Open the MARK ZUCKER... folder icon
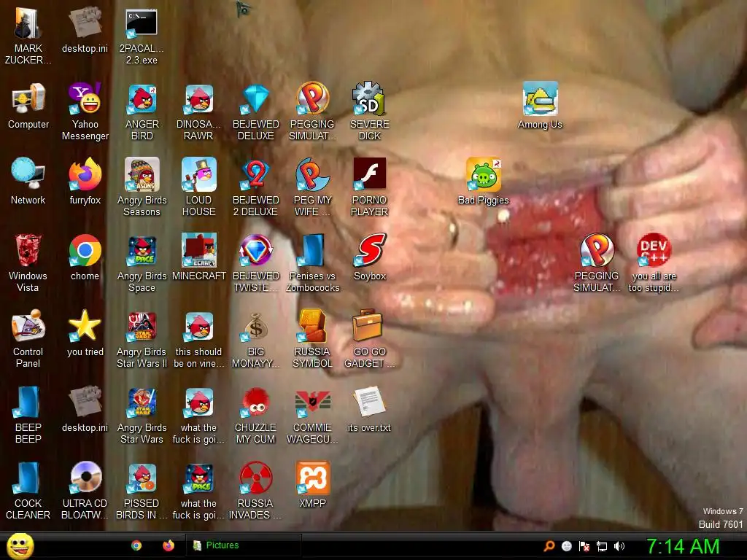Viewport: 747px width, 560px height. pyautogui.click(x=28, y=36)
